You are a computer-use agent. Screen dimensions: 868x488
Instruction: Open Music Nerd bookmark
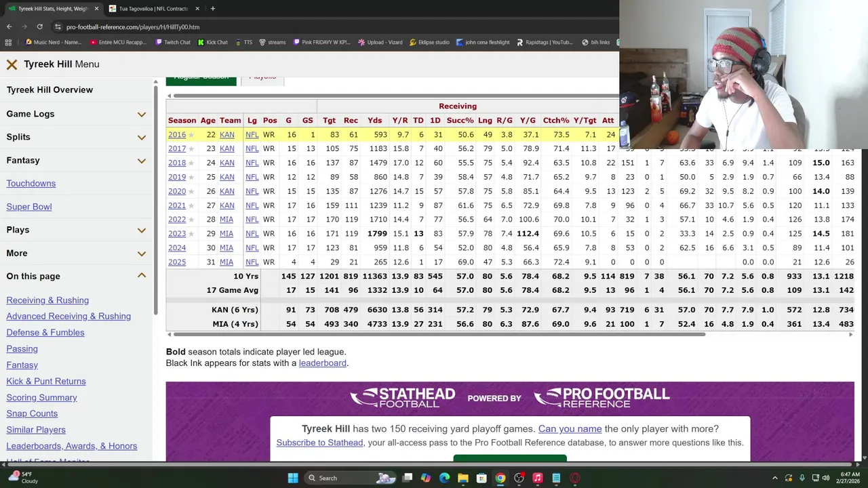pos(53,42)
